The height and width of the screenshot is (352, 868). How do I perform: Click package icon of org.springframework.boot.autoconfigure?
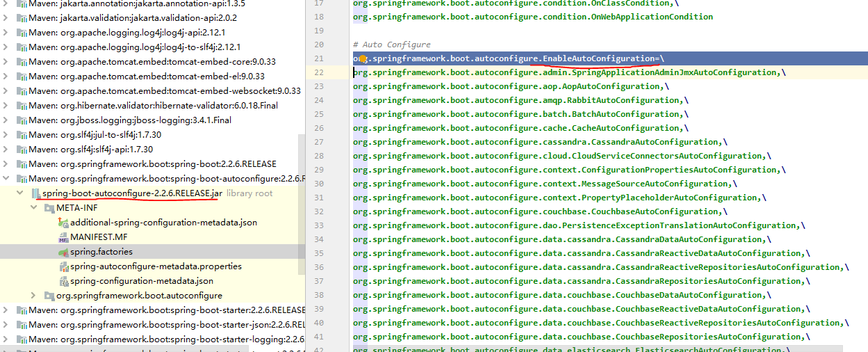[x=49, y=296]
